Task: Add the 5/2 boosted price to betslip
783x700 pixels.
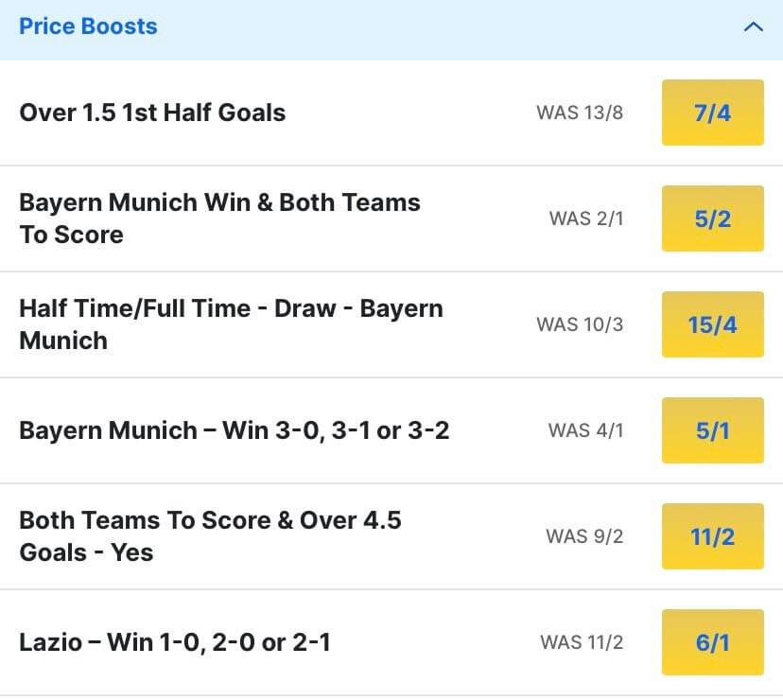Action: click(x=712, y=219)
